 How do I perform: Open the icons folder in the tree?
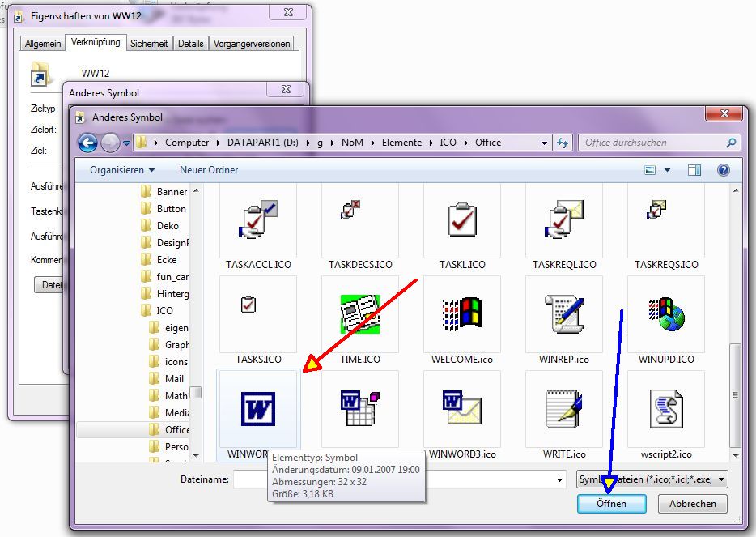click(168, 362)
